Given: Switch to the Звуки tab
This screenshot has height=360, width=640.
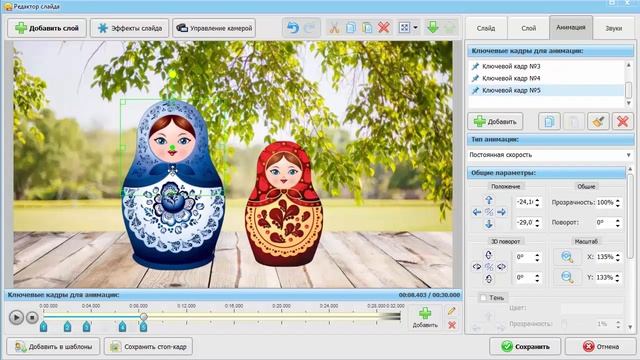Looking at the screenshot, I should [x=613, y=28].
